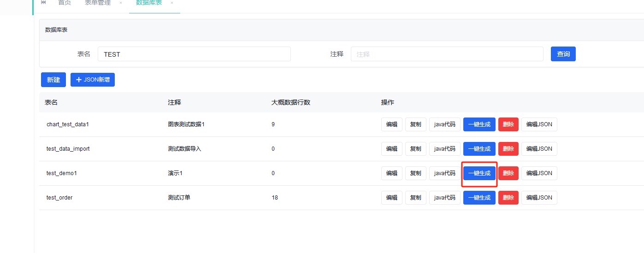Viewport: 644px width, 253px height.
Task: Switch to the 首页 tab
Action: point(65,3)
